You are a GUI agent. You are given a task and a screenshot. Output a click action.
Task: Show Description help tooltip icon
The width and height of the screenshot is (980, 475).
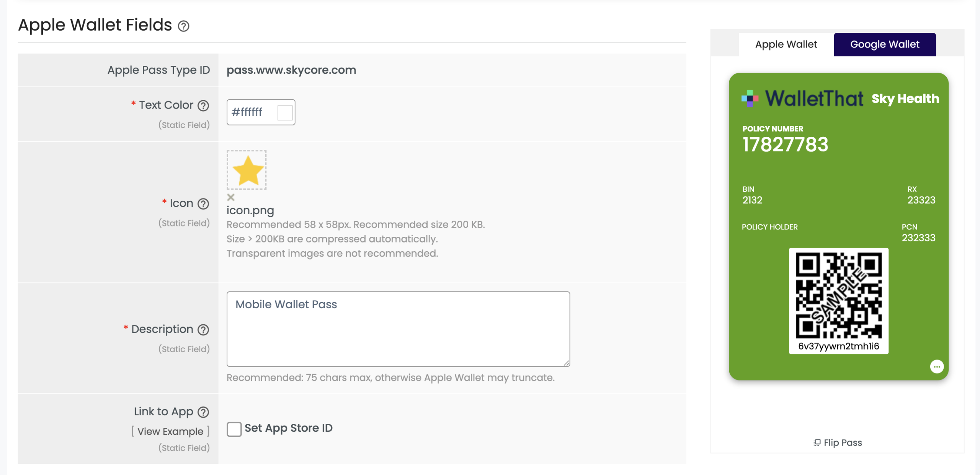[203, 330]
